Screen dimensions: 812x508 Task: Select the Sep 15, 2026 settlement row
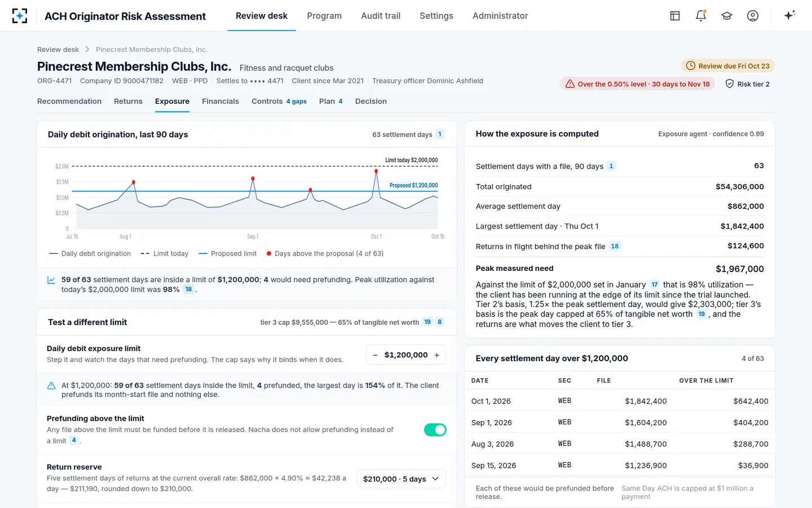tap(620, 466)
